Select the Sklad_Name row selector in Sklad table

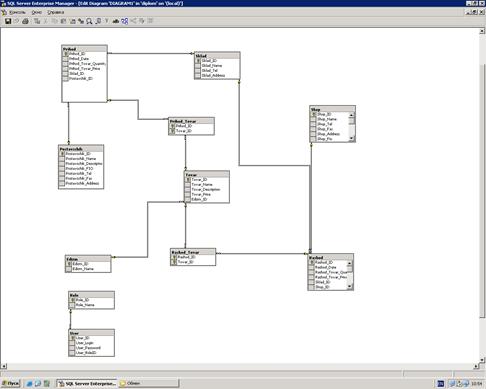[x=198, y=66]
